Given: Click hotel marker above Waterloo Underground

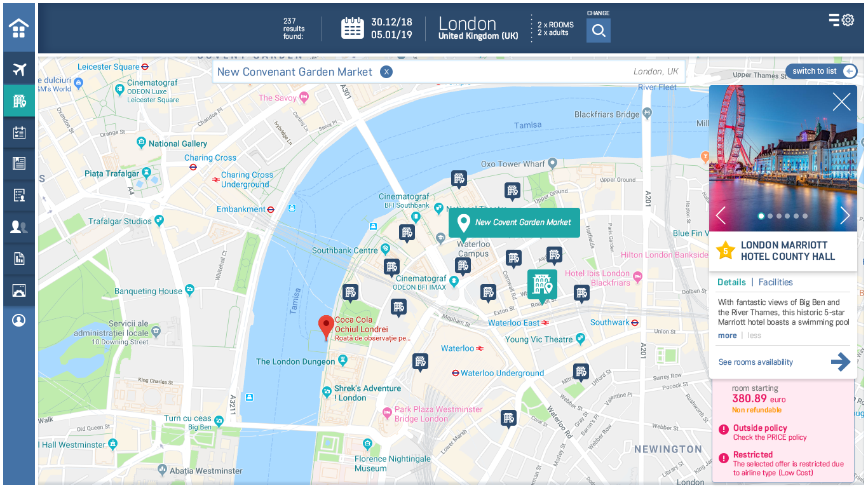Looking at the screenshot, I should (x=420, y=362).
